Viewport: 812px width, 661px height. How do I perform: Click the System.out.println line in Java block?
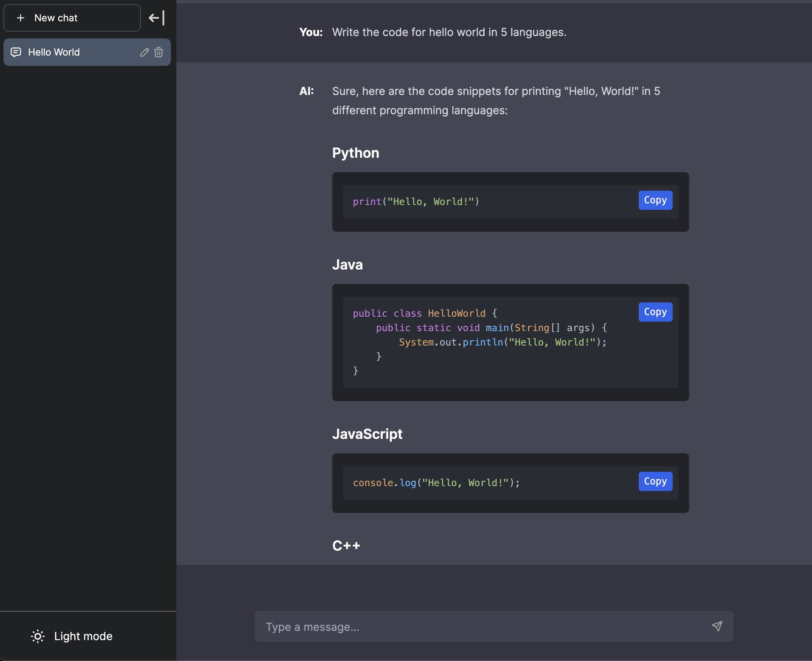(x=502, y=342)
